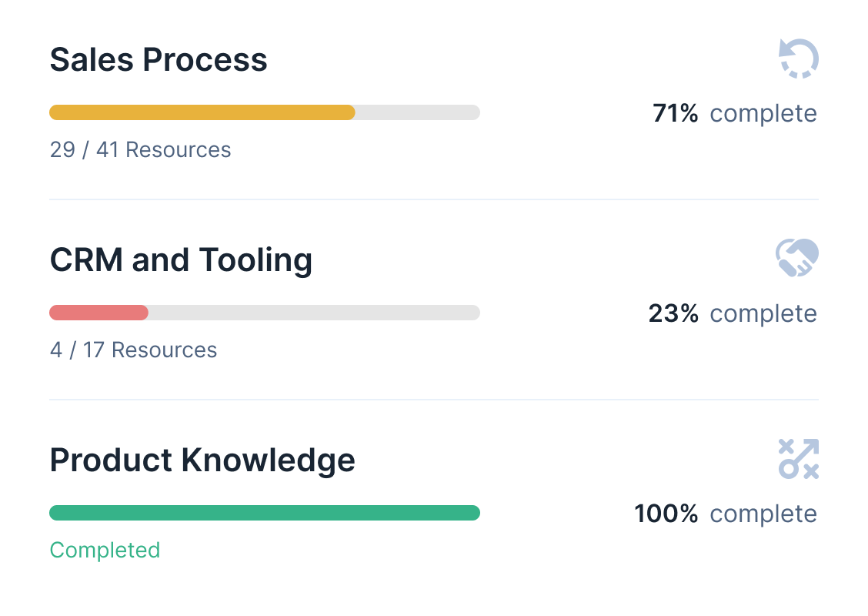Click the unfilled gray part of CRM bar
Image resolution: width=868 pixels, height=616 pixels.
[313, 313]
